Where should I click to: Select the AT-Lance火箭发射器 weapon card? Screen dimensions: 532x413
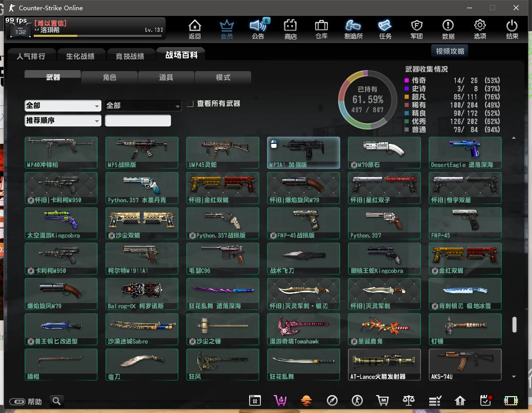pyautogui.click(x=384, y=364)
